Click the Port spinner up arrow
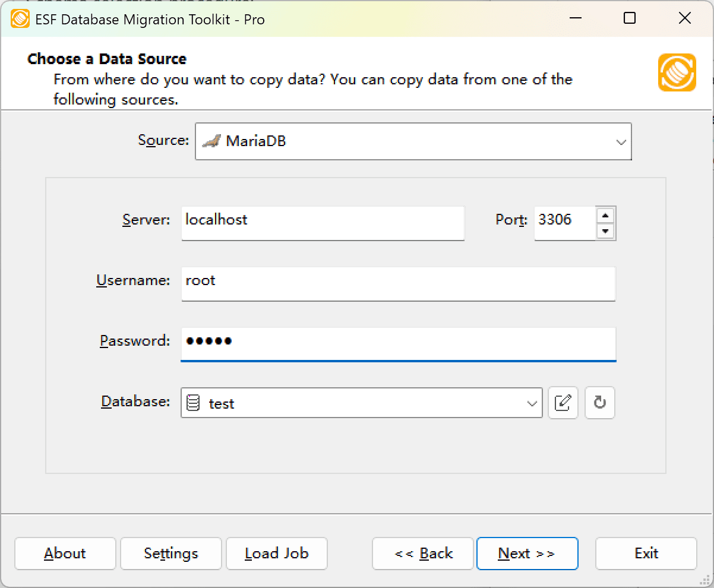The width and height of the screenshot is (714, 588). click(x=606, y=216)
